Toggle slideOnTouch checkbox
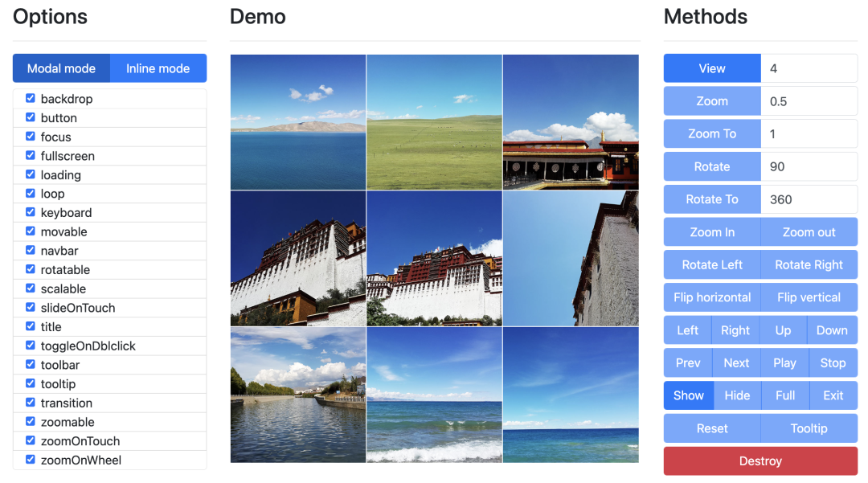The image size is (868, 483). coord(31,307)
